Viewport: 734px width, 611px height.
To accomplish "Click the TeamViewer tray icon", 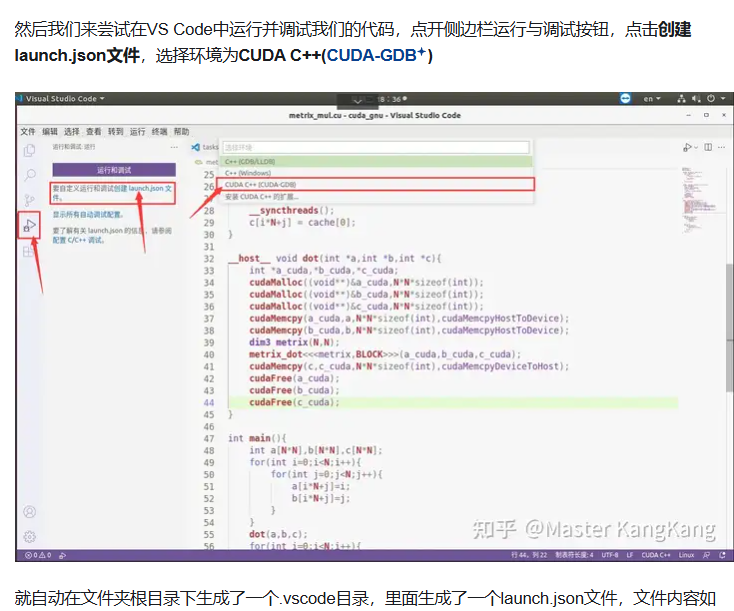I will pos(625,98).
